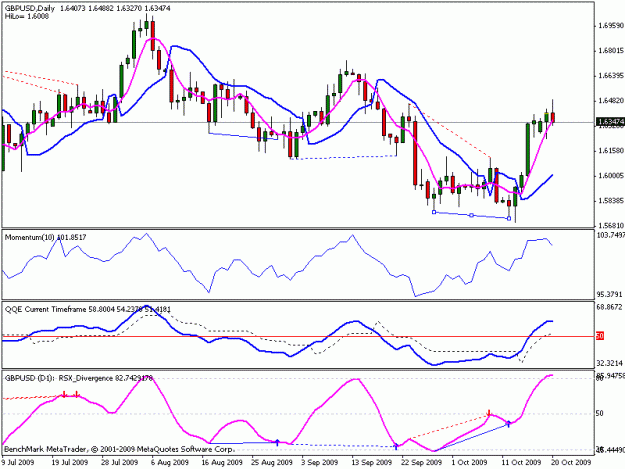Click the 32.3214 QQE scale value
Viewport: 625px width, 469px height.
tap(609, 363)
